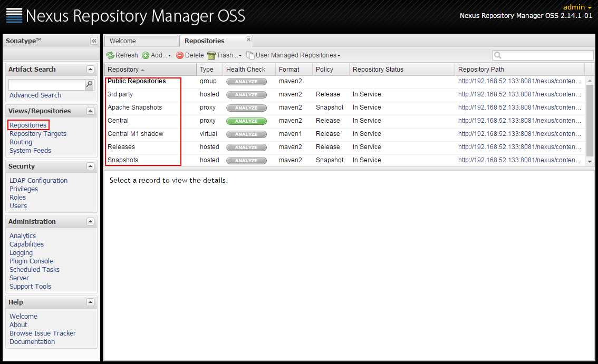Open Releases repository path URL
Viewport: 598px width, 364px height.
click(x=519, y=147)
